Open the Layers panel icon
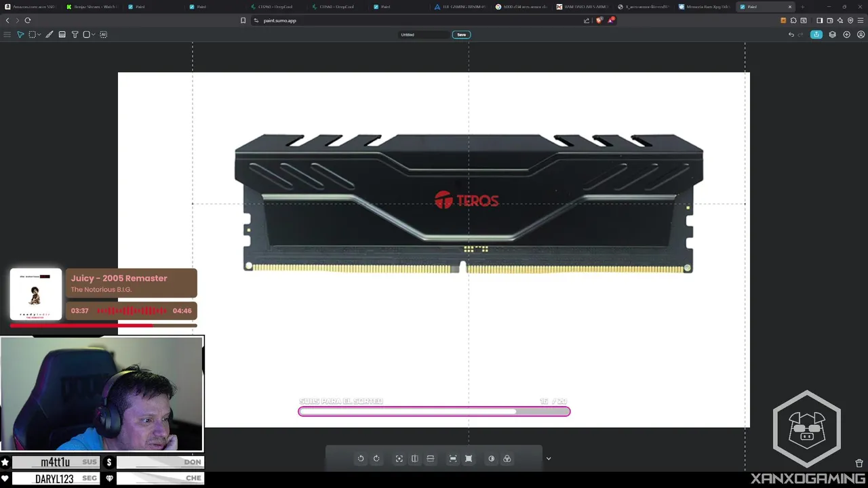The height and width of the screenshot is (488, 868). click(x=833, y=35)
